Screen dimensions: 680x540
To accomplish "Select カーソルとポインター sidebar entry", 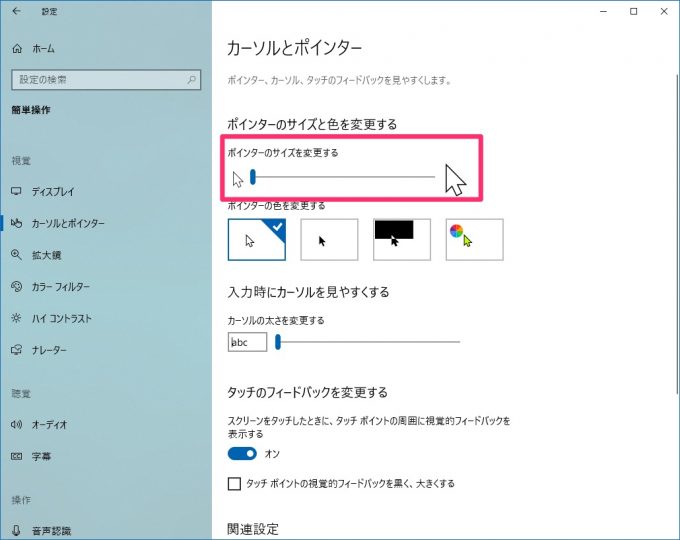I will (x=68, y=223).
